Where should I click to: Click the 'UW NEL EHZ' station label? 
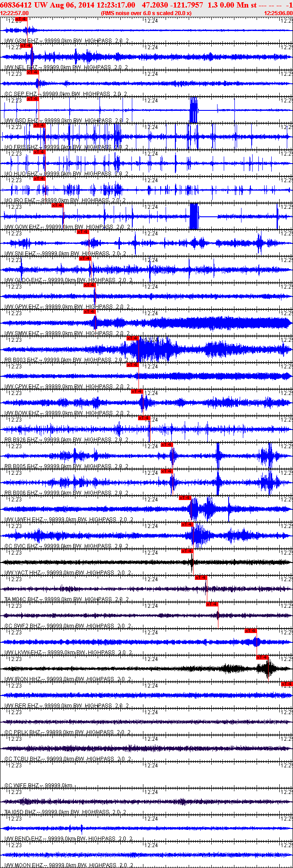click(20, 67)
